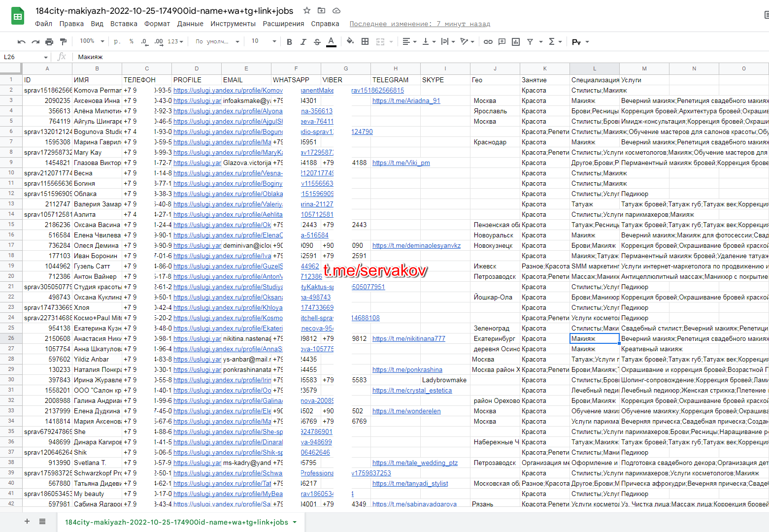This screenshot has width=769, height=532.
Task: Star the document
Action: tap(306, 10)
